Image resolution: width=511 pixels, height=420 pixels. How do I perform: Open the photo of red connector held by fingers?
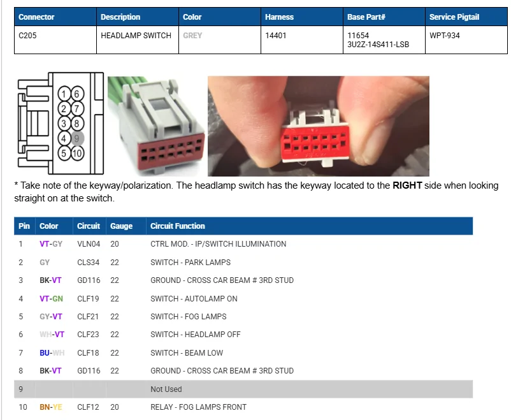click(319, 126)
